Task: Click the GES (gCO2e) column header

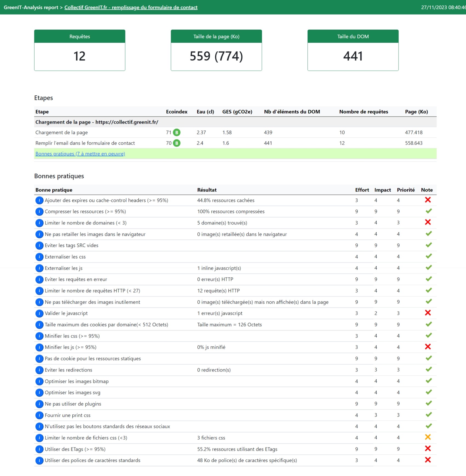Action: [237, 112]
